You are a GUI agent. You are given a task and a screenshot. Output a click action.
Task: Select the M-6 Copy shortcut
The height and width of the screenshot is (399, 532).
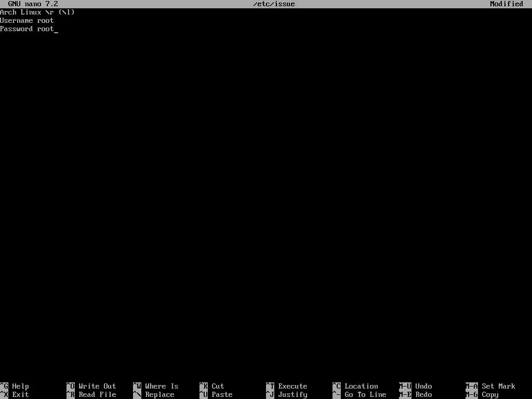(482, 395)
